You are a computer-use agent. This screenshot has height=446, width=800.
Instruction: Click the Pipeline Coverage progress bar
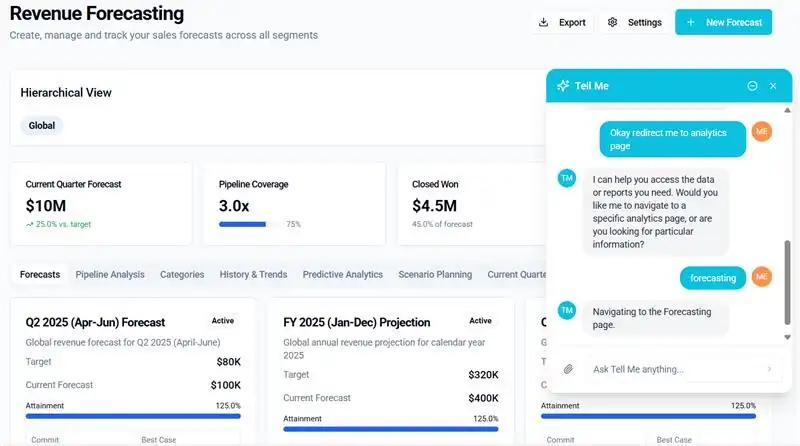[249, 225]
